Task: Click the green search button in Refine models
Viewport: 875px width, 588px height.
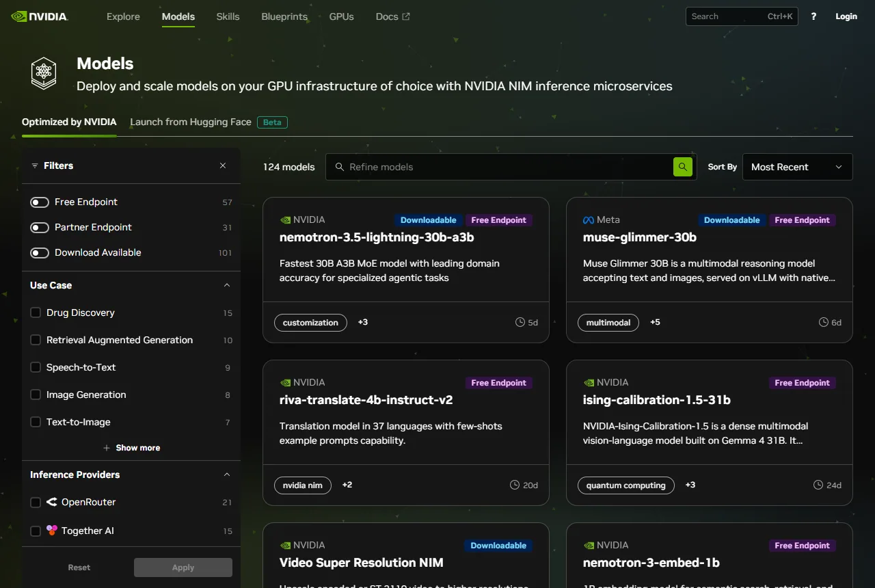Action: [x=683, y=167]
